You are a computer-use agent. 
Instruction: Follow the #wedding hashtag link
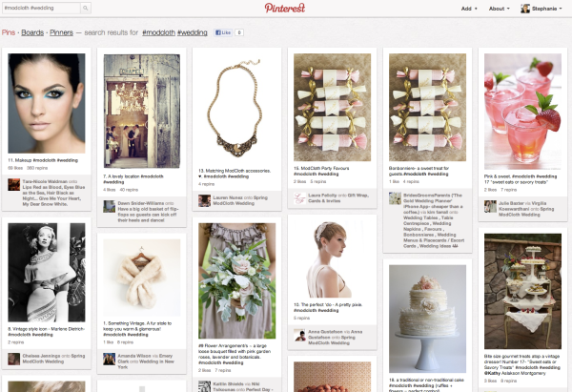coord(193,32)
